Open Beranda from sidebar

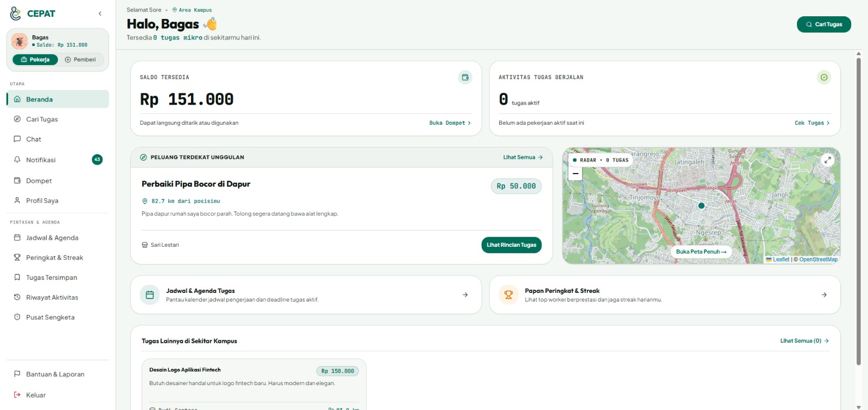(x=58, y=99)
